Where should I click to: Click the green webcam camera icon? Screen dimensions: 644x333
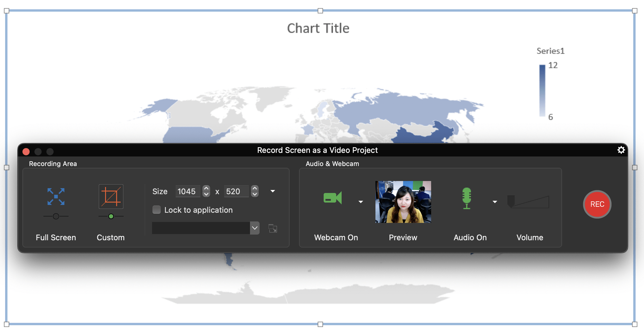332,197
